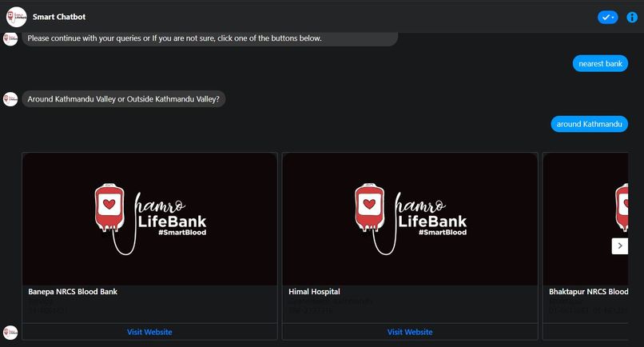Click the Himal Hospital card title
The height and width of the screenshot is (347, 644).
(x=314, y=292)
